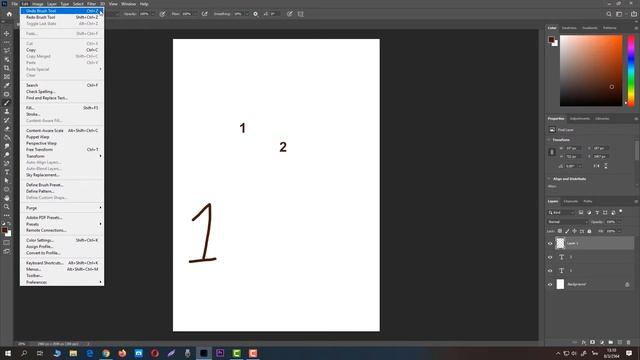Select the Eraser tool
Image resolution: width=640 pixels, height=360 pixels.
tap(7, 129)
